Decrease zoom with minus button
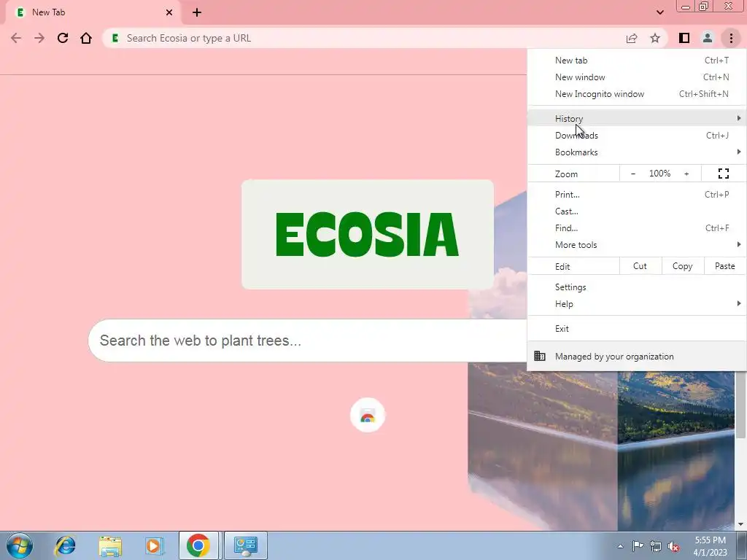This screenshot has width=747, height=560. pyautogui.click(x=633, y=174)
